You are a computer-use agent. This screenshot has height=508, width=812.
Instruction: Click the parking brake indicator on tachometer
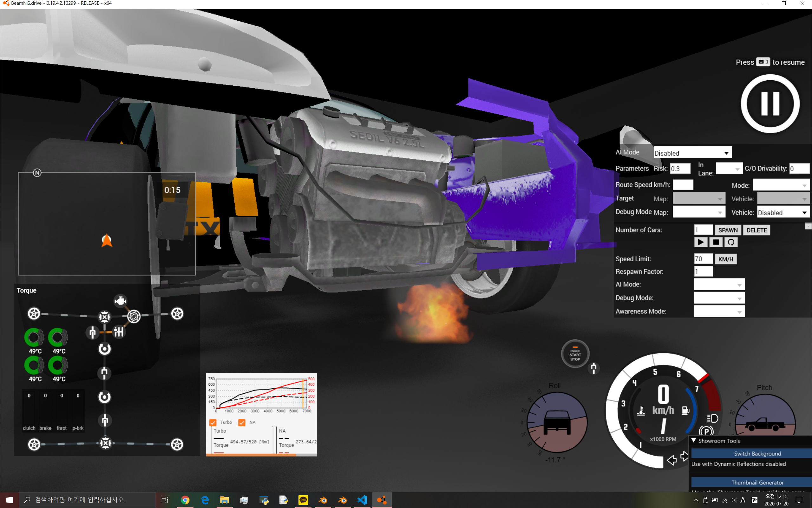click(x=706, y=431)
